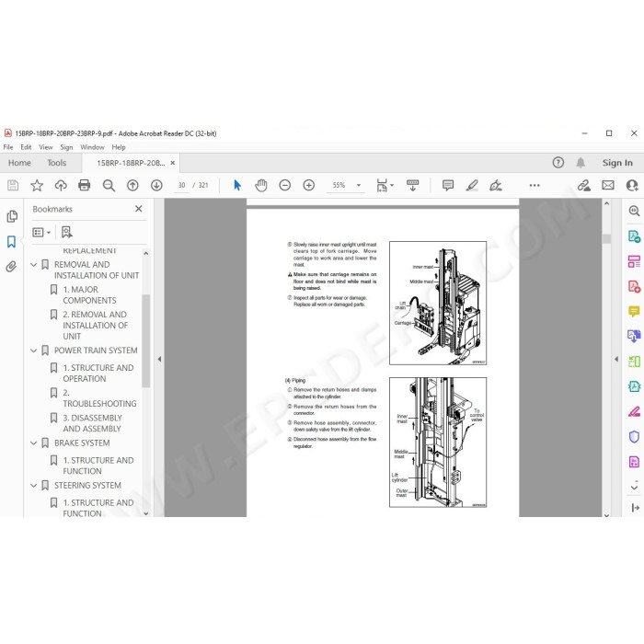Switch to the Home tab

19,163
